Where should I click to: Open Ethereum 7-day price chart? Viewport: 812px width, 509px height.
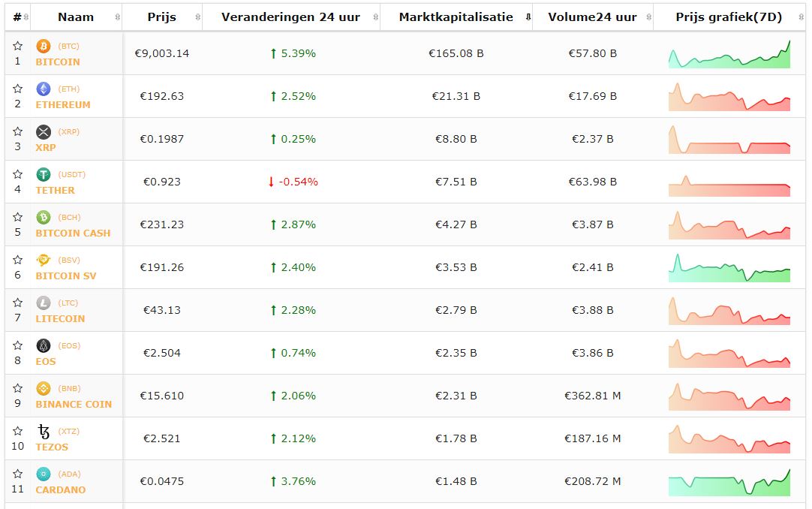(x=729, y=98)
